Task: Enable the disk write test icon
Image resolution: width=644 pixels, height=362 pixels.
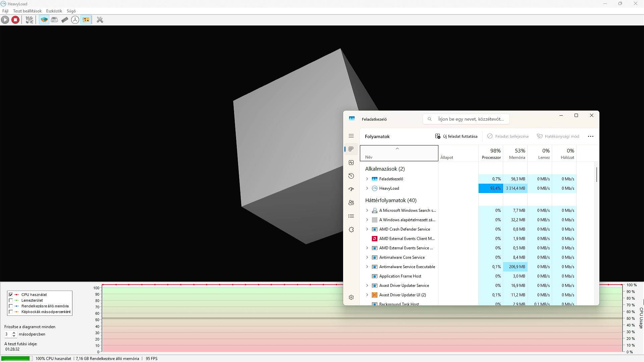Action: click(x=54, y=20)
